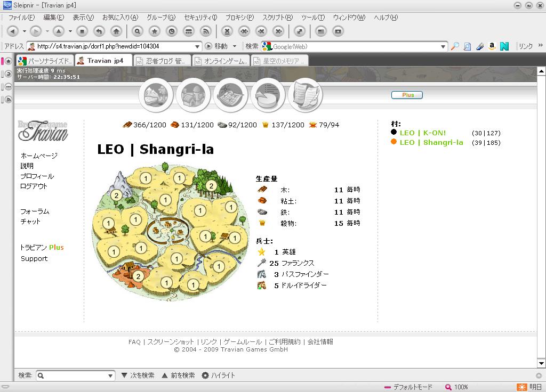Click the level 2 clay pit field
546x392 pixels.
[x=138, y=276]
